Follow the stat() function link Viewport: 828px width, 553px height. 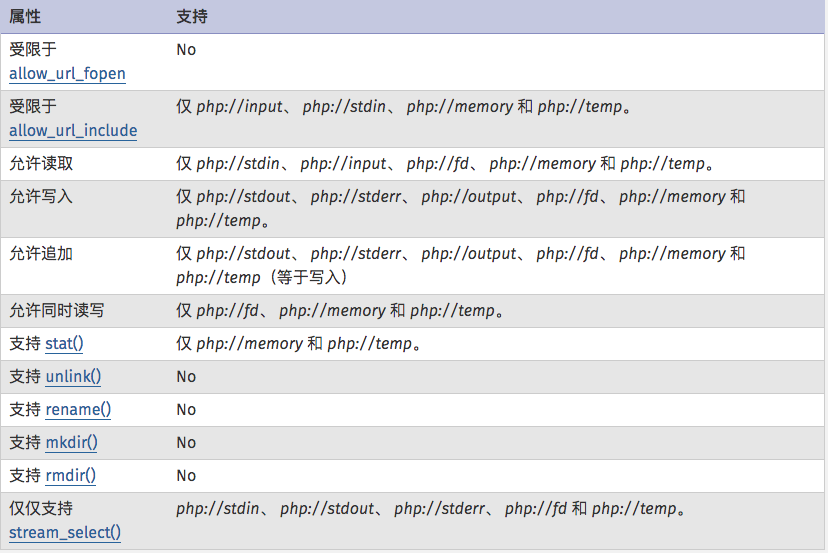point(65,344)
